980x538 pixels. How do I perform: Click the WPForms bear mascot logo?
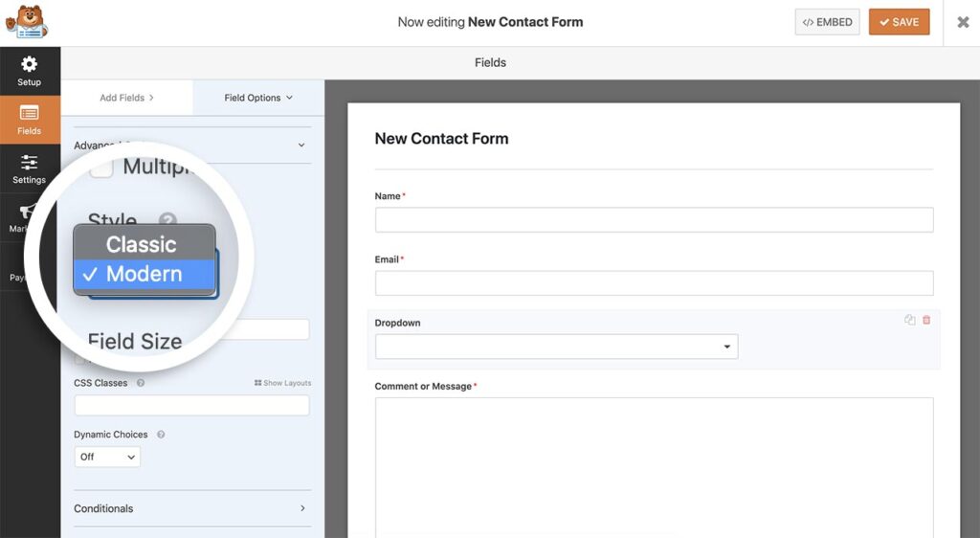[26, 22]
